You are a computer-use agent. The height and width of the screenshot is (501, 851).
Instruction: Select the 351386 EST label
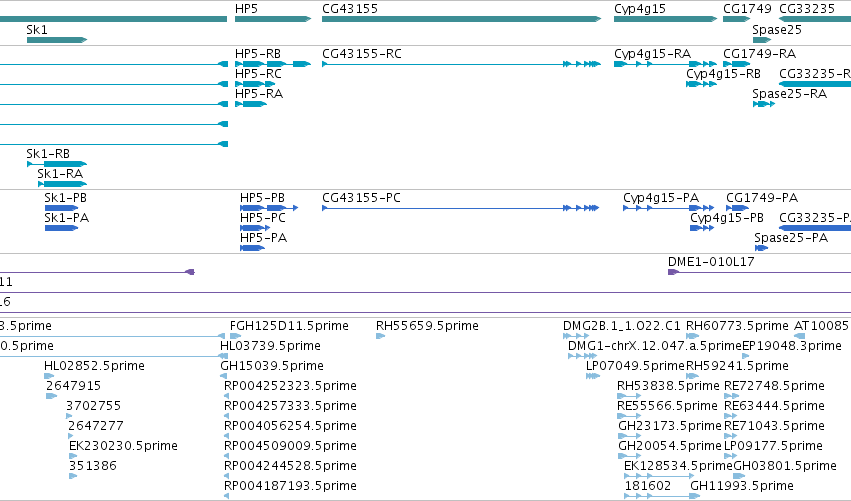[92, 466]
